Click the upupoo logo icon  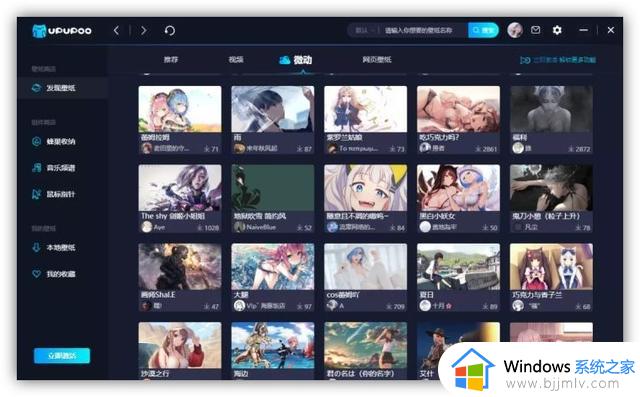pos(39,31)
